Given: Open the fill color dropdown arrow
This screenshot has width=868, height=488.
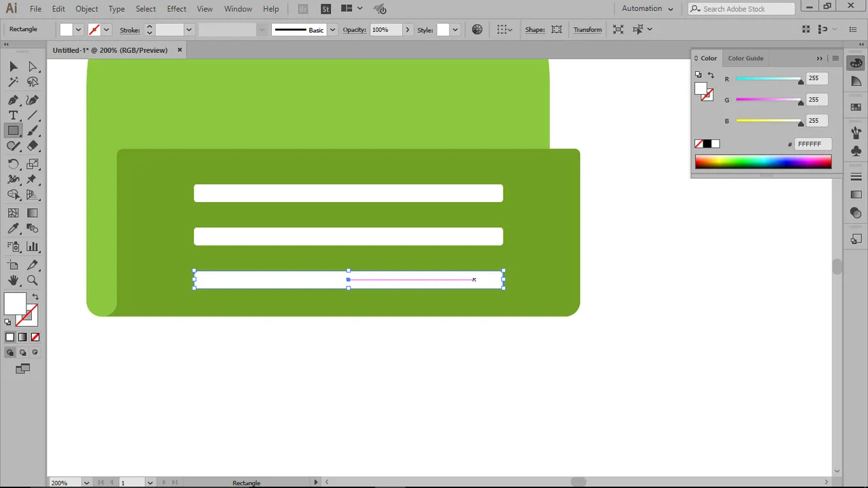Looking at the screenshot, I should pos(79,30).
